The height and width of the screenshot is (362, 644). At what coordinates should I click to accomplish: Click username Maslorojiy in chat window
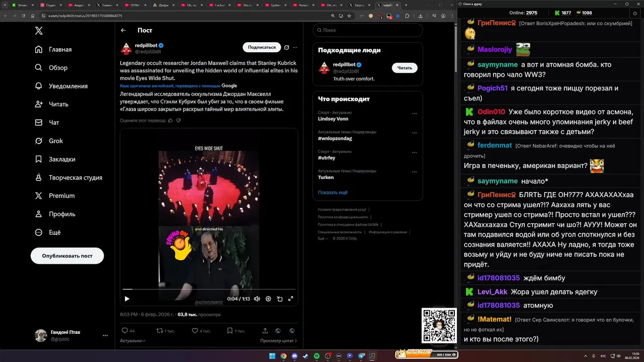[x=495, y=49]
